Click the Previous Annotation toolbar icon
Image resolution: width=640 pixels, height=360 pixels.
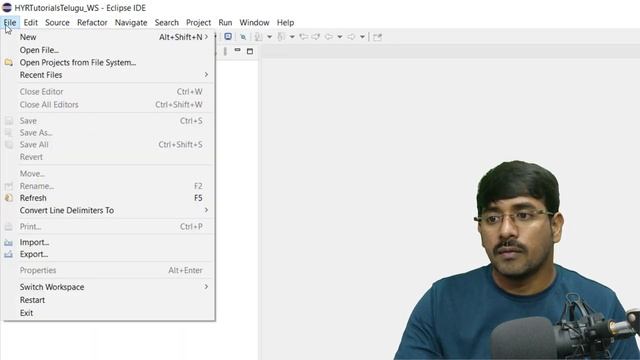click(281, 37)
